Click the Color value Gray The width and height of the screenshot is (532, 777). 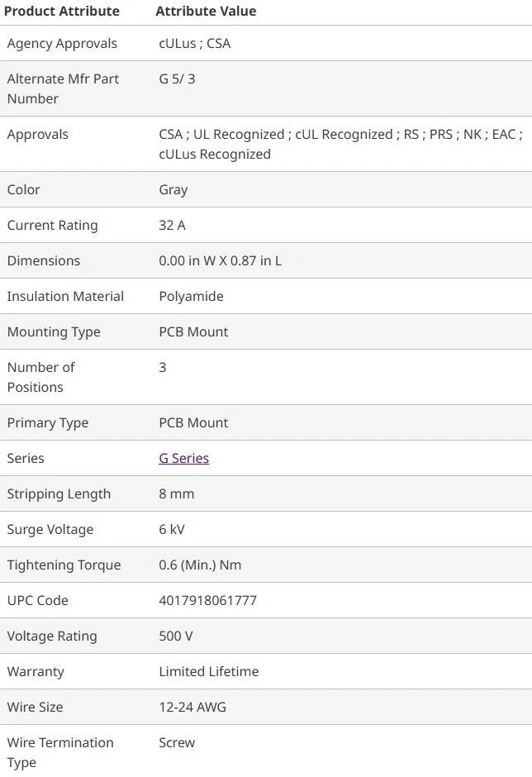(173, 189)
